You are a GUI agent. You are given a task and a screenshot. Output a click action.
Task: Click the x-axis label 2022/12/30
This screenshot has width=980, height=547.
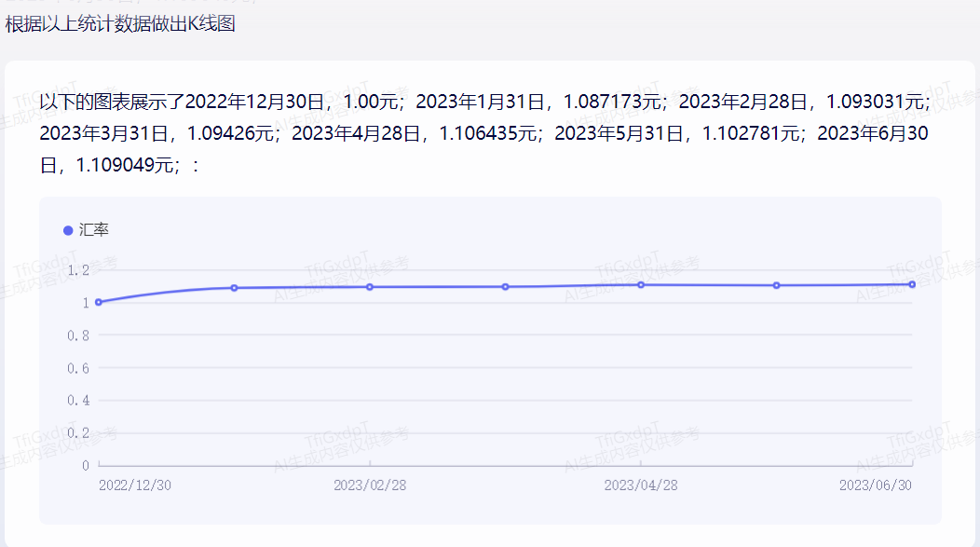click(x=135, y=485)
